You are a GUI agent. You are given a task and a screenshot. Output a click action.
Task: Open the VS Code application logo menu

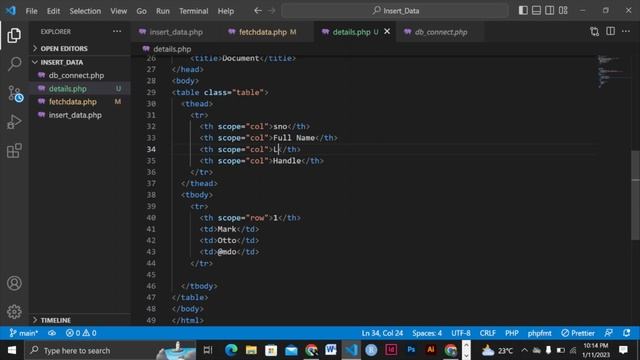(11, 11)
